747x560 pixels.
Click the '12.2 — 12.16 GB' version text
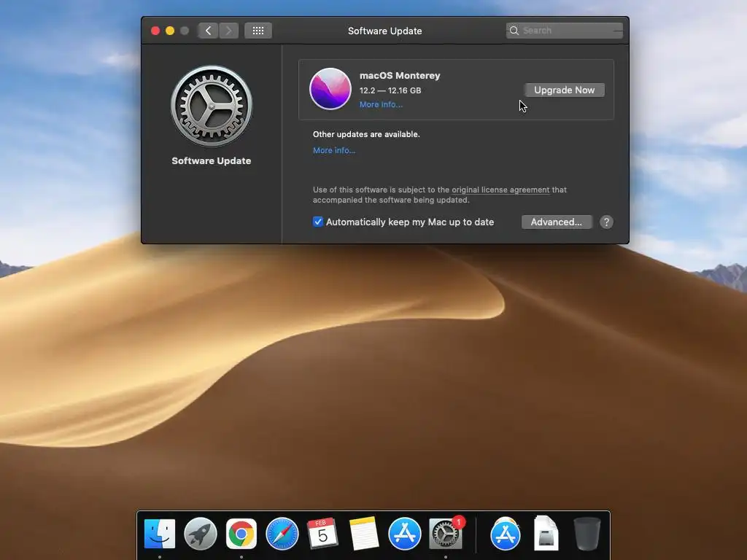pos(390,90)
